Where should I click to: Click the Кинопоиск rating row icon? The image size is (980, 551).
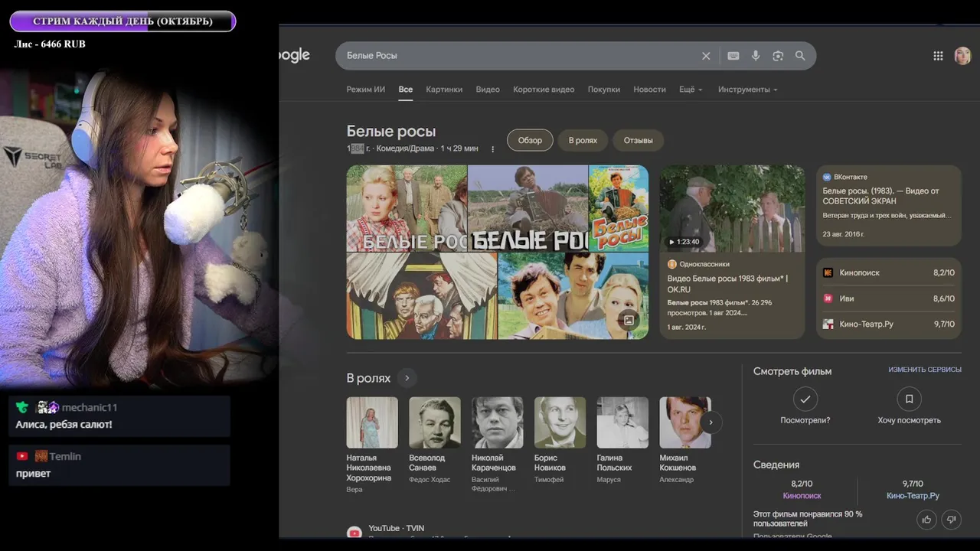(x=828, y=272)
